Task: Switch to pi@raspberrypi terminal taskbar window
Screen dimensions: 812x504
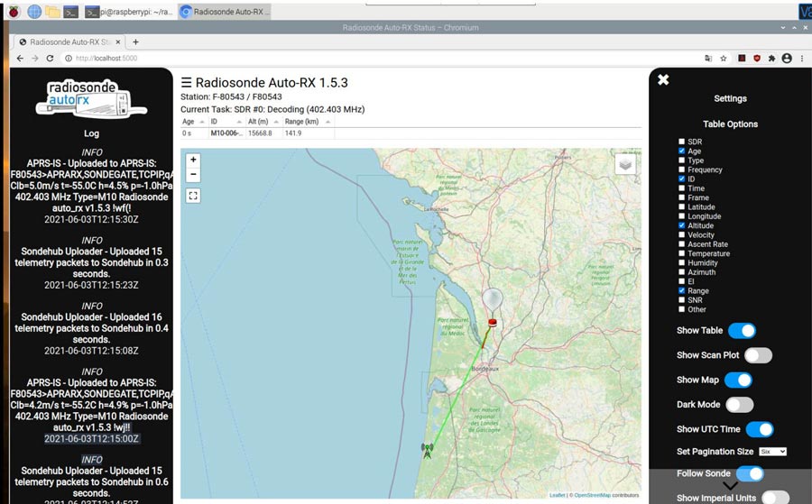Action: click(x=128, y=12)
